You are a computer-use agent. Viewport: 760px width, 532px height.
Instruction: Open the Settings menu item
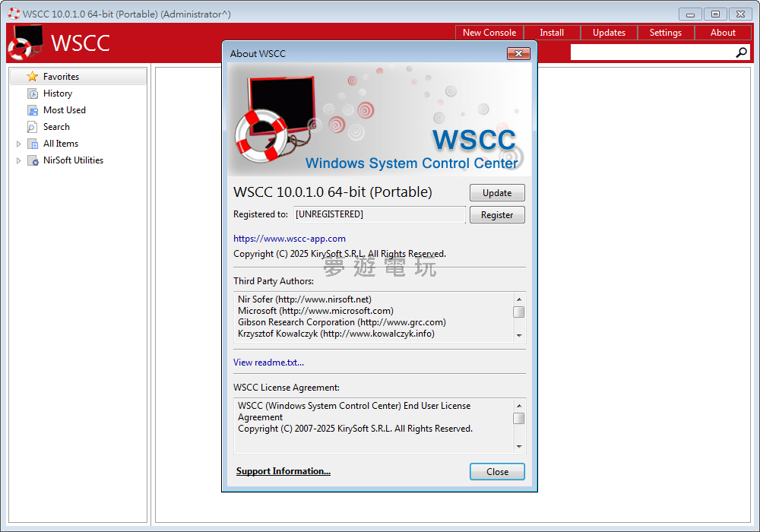click(665, 33)
